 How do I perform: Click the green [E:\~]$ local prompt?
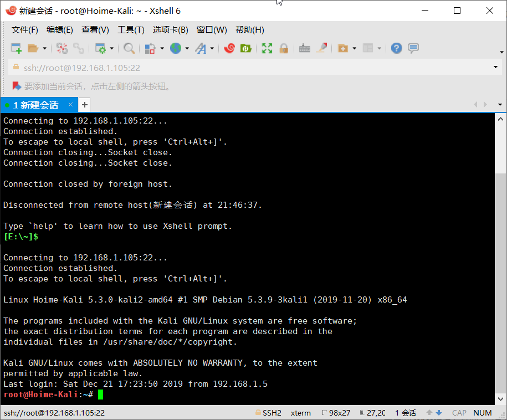coord(21,237)
